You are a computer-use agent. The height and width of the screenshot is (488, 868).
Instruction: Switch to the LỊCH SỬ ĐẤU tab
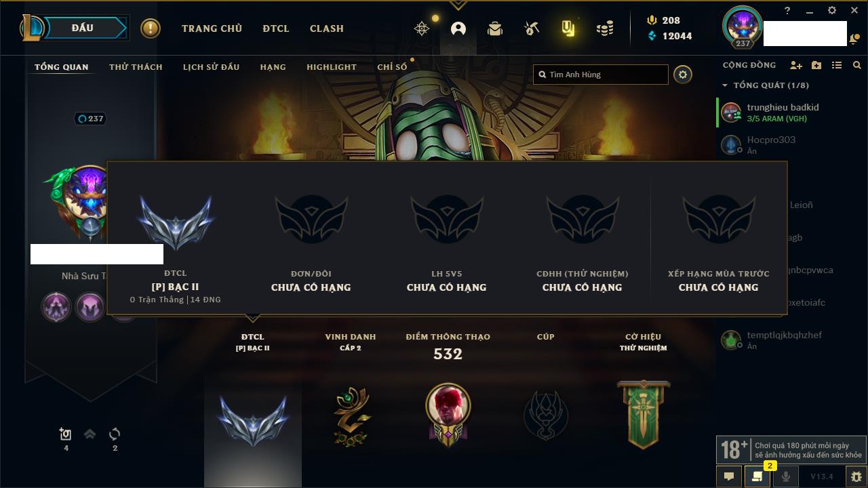[211, 67]
